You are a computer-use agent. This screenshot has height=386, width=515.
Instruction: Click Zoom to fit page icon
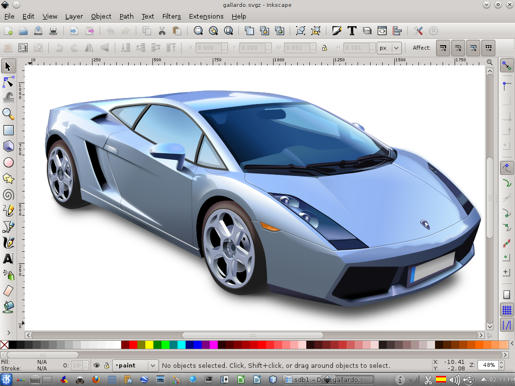228,31
